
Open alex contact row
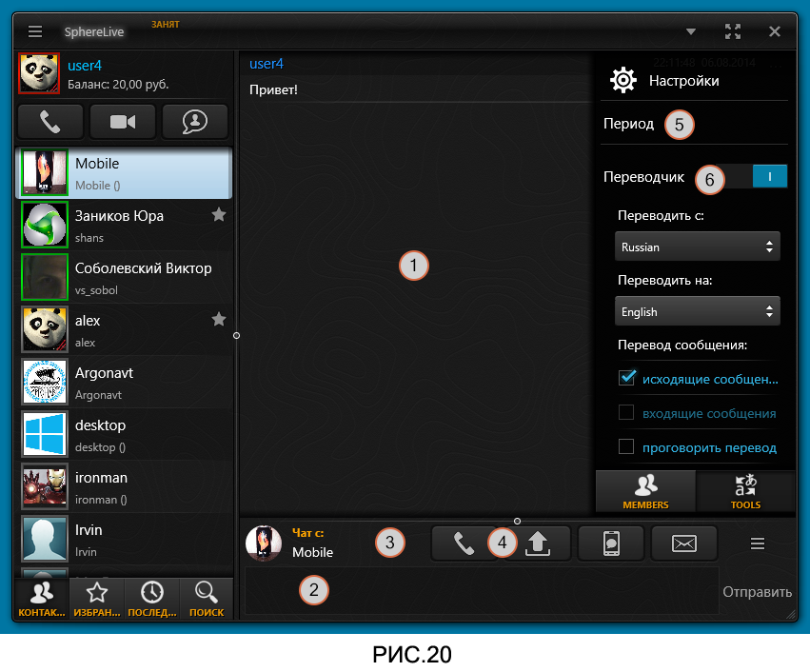coord(124,330)
